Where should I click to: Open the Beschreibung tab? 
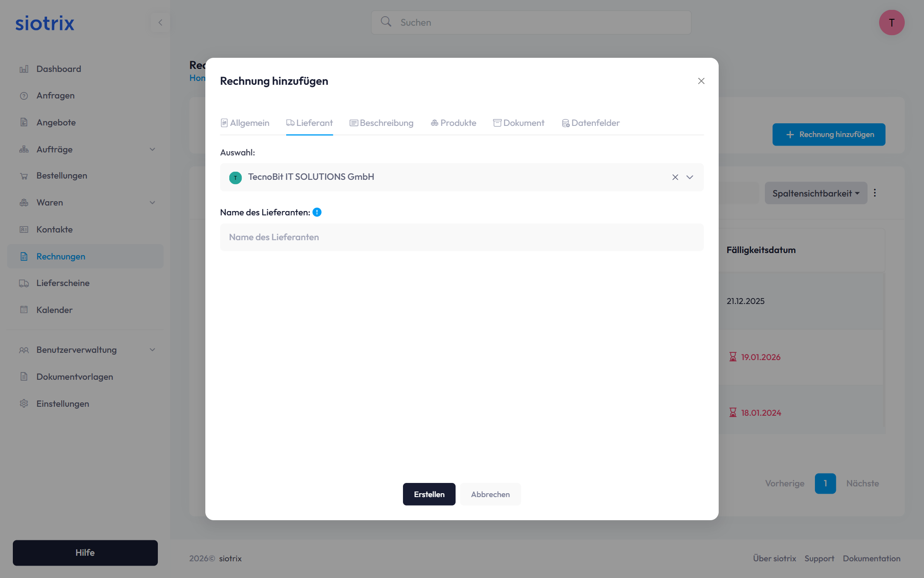[x=382, y=123]
